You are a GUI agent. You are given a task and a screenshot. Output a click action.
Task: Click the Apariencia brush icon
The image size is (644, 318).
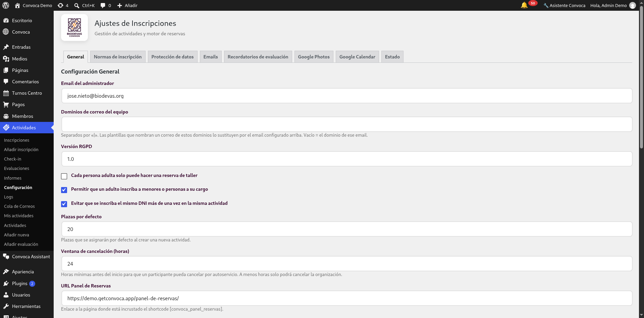(6, 272)
